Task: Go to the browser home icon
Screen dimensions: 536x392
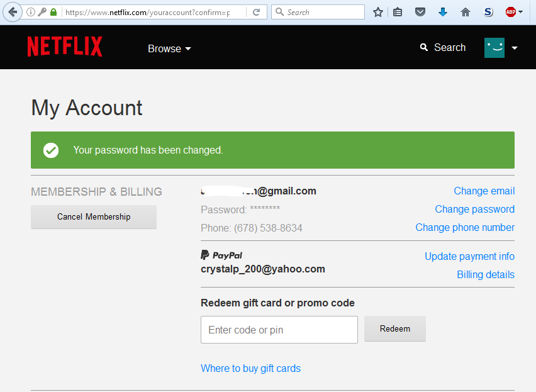Action: [x=466, y=12]
